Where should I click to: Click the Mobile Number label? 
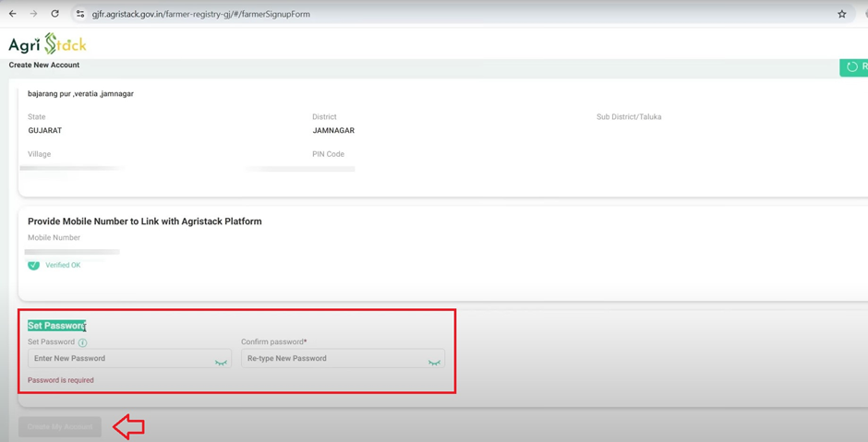54,237
